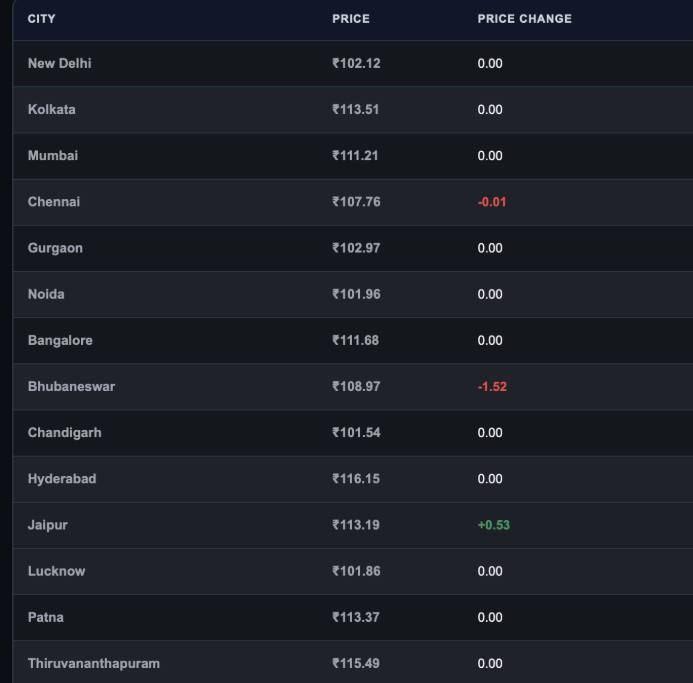
Task: Click Hyderabad's ₹116.15 price cell
Action: point(356,479)
